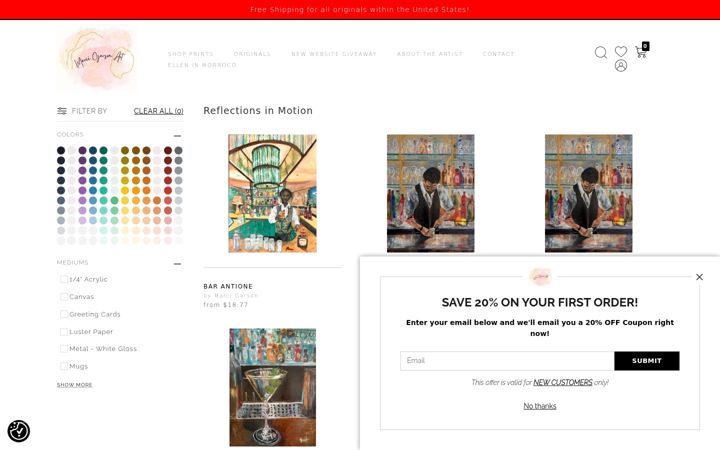Go to NEW WEBSITE GIVEAWAY page
Screen dimensions: 720x450
334,54
